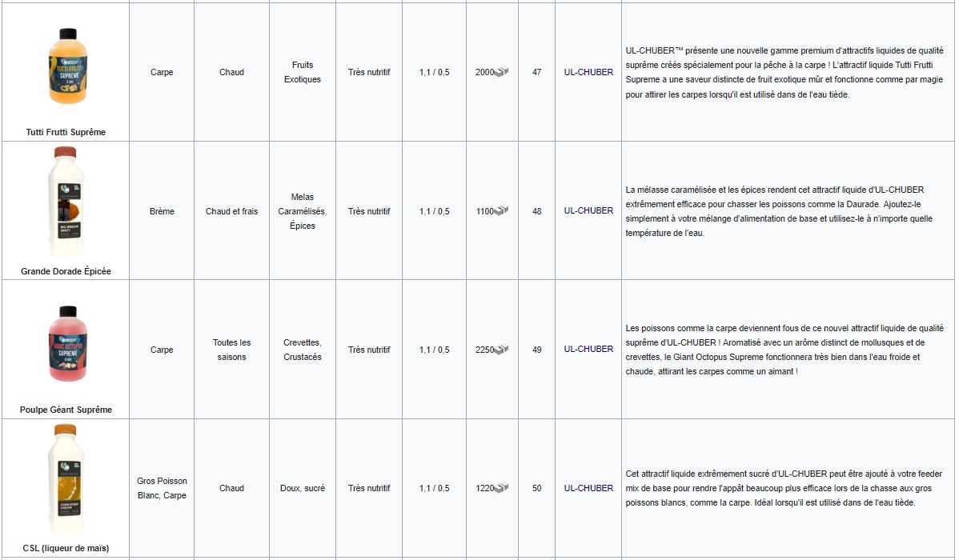Click the CSL liqueur de maïs bottle image

(x=66, y=479)
